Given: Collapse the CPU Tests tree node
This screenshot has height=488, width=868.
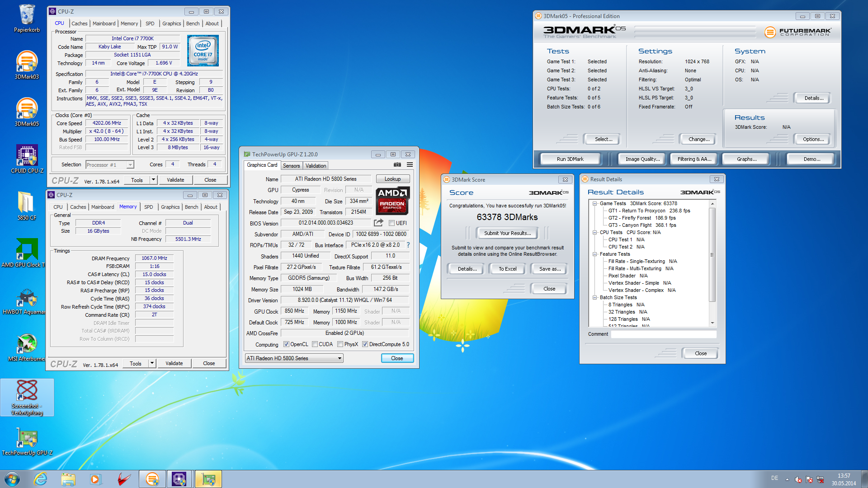Looking at the screenshot, I should point(594,233).
